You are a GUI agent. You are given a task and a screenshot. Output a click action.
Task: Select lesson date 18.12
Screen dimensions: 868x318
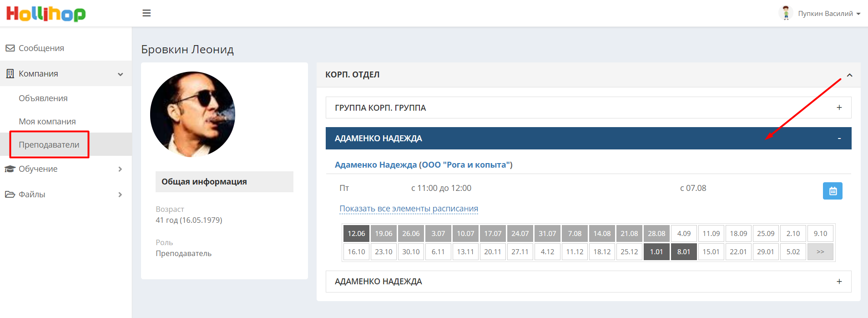point(602,252)
